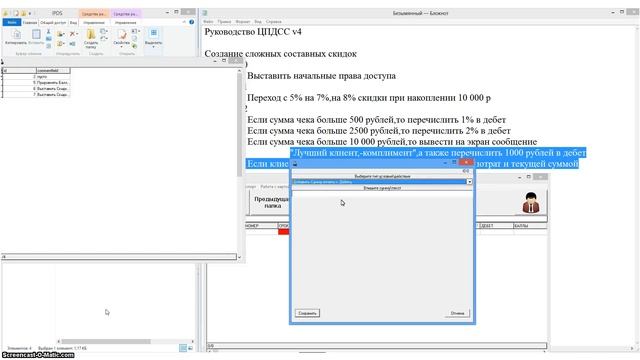Click the БАЛЛЫ column header in cards window

pyautogui.click(x=530, y=226)
